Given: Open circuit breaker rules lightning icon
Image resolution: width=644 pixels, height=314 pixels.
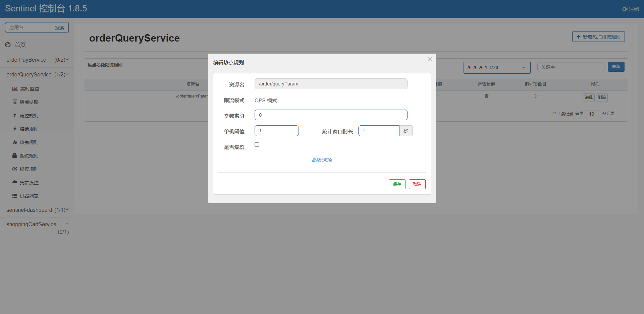Looking at the screenshot, I should point(15,129).
